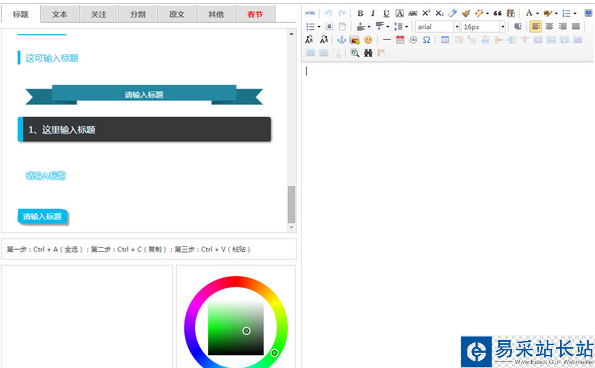Expand the line height dropdown
595x368 pixels.
coord(406,27)
